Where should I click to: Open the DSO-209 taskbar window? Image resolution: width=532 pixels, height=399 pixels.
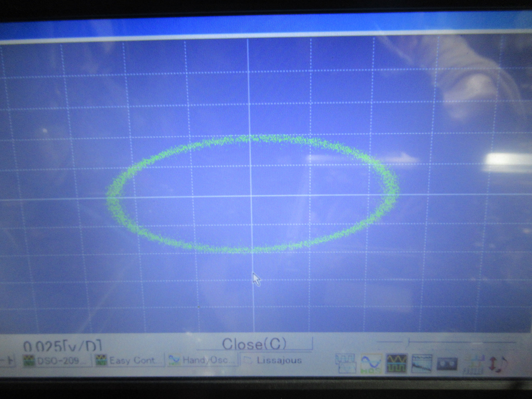coord(58,361)
